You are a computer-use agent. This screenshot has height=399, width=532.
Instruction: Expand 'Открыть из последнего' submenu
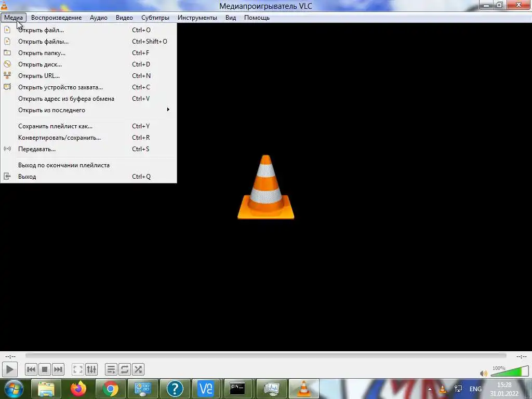pyautogui.click(x=88, y=110)
